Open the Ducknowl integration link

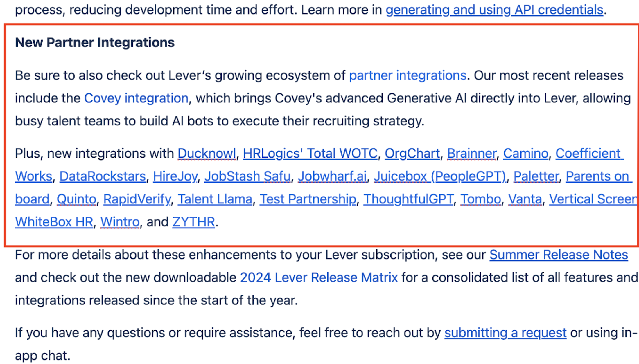pyautogui.click(x=207, y=154)
